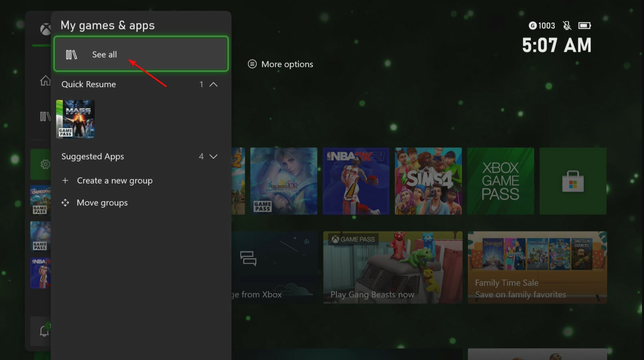
Task: Choose Move groups option
Action: (x=102, y=203)
